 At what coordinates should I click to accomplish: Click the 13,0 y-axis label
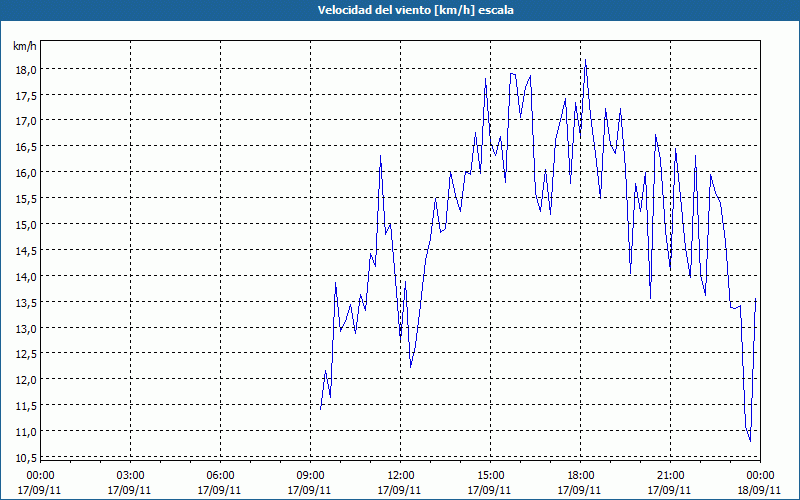[26, 329]
